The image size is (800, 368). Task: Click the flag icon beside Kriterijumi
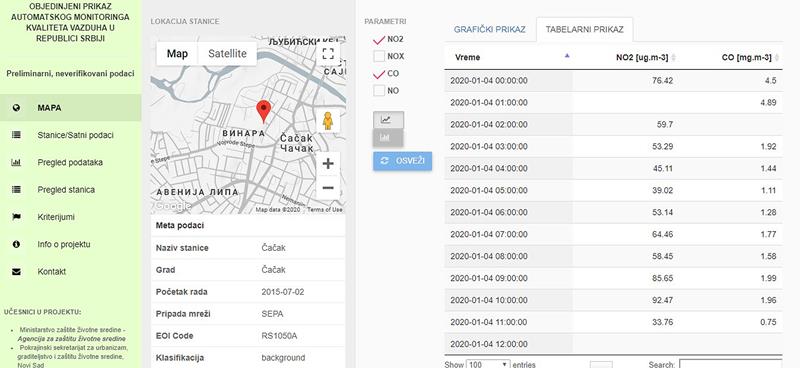point(16,217)
